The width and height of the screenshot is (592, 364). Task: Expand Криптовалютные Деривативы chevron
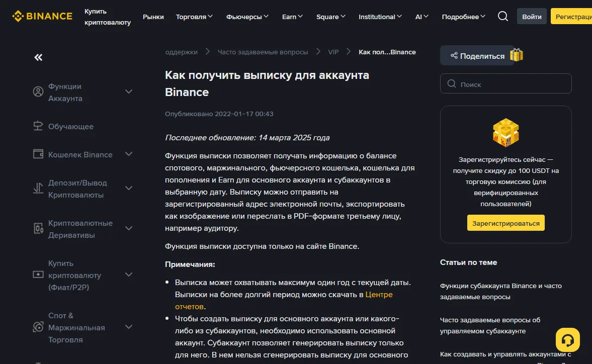(x=129, y=228)
